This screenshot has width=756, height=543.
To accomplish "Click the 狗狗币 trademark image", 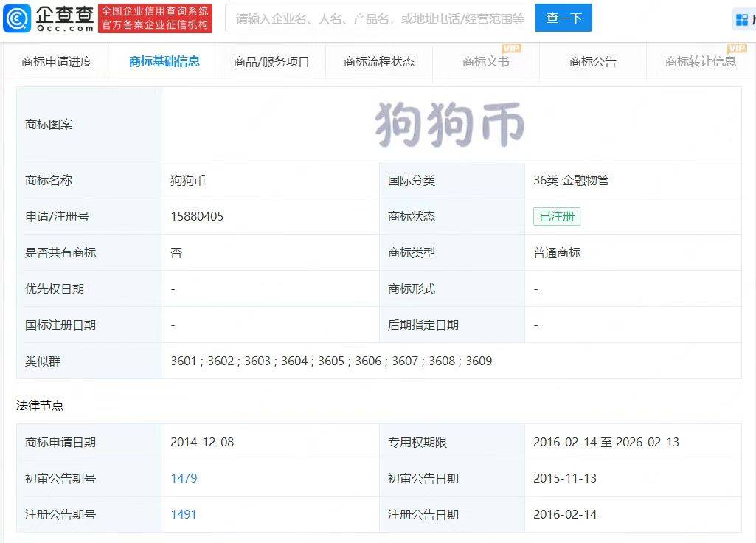I will pos(450,124).
